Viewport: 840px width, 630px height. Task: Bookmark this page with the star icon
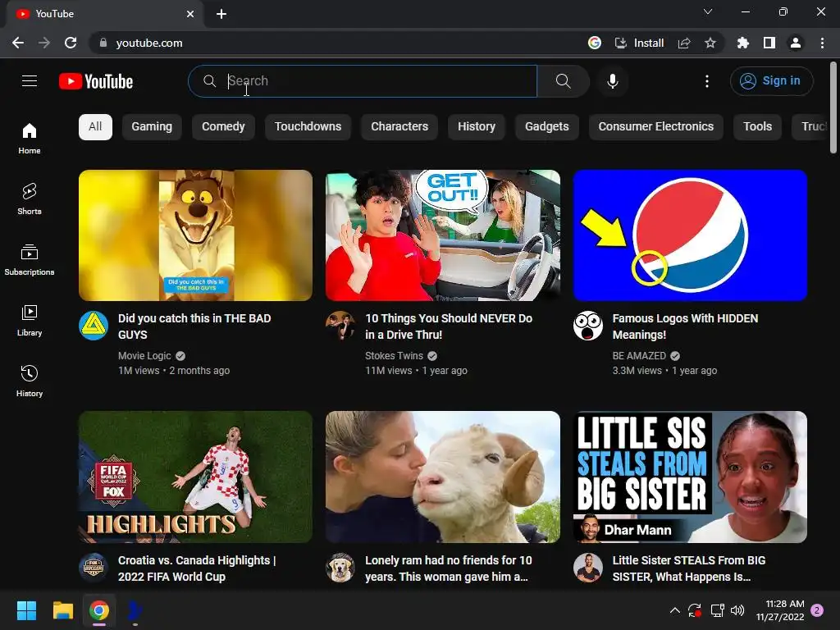pyautogui.click(x=710, y=43)
